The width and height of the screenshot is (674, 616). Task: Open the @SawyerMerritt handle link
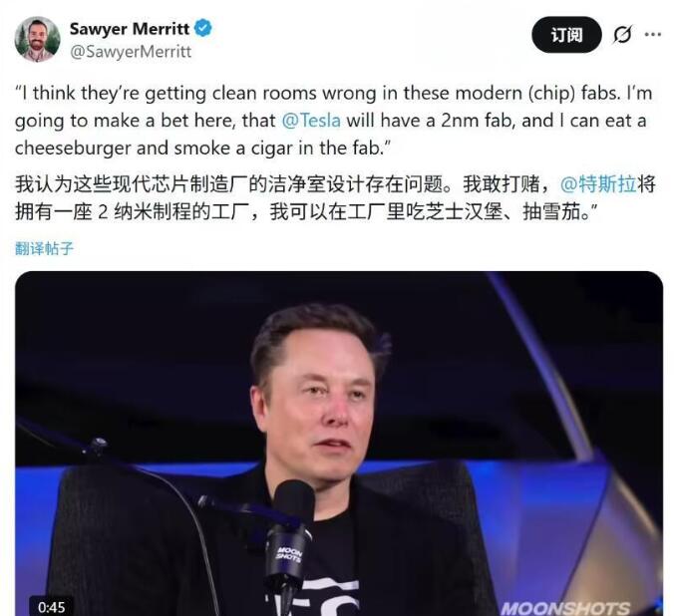tap(131, 52)
